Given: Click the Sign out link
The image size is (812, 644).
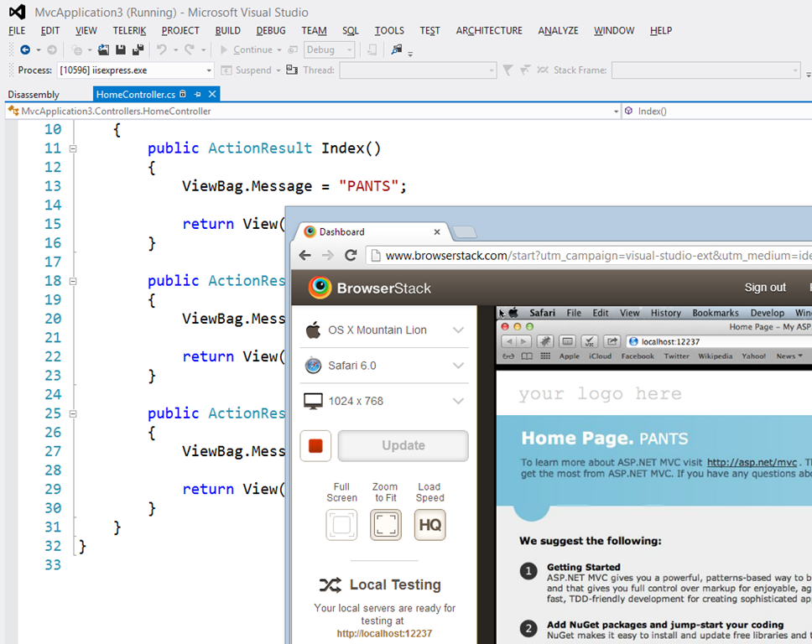Looking at the screenshot, I should click(x=765, y=288).
